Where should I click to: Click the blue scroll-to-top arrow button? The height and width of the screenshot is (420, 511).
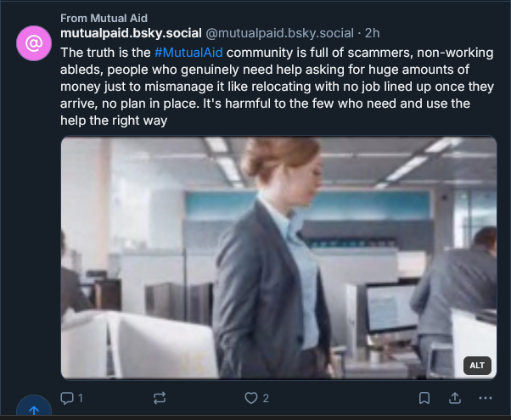(x=34, y=411)
